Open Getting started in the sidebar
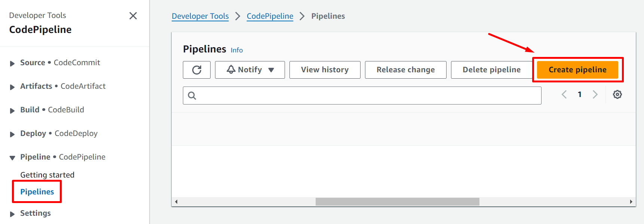The width and height of the screenshot is (644, 224). coord(47,175)
